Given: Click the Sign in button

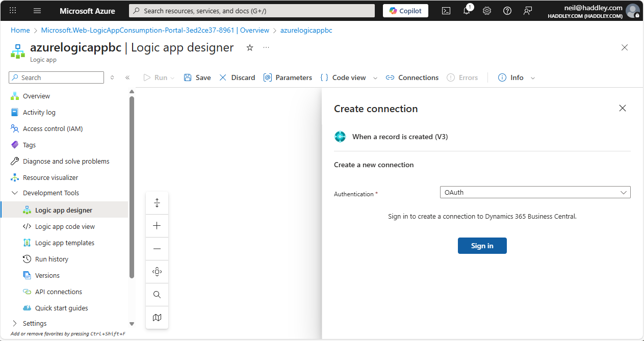Looking at the screenshot, I should 482,246.
